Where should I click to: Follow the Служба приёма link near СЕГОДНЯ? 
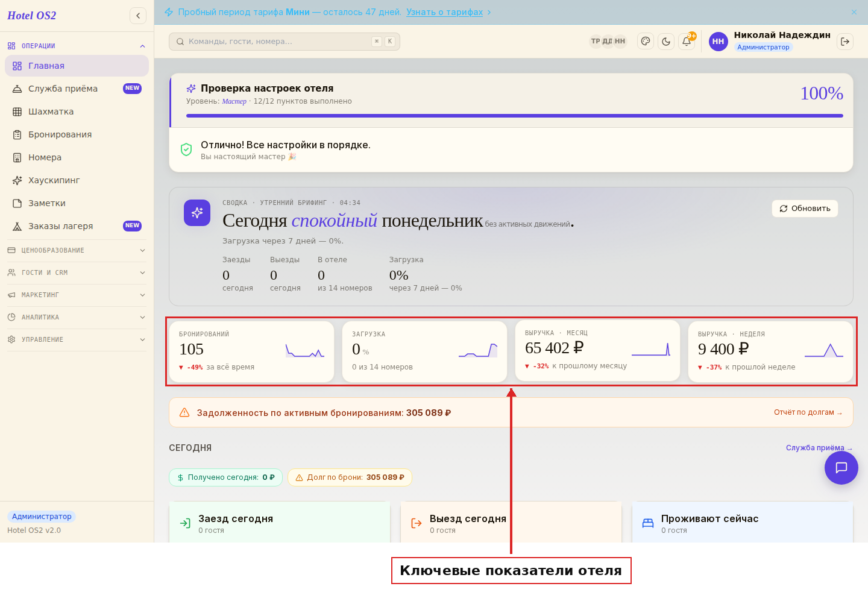coord(819,448)
